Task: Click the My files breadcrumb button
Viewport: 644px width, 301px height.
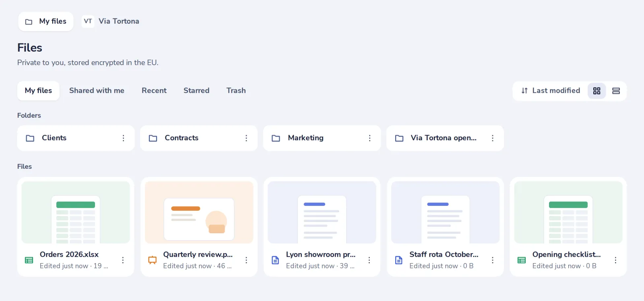Action: (x=46, y=21)
